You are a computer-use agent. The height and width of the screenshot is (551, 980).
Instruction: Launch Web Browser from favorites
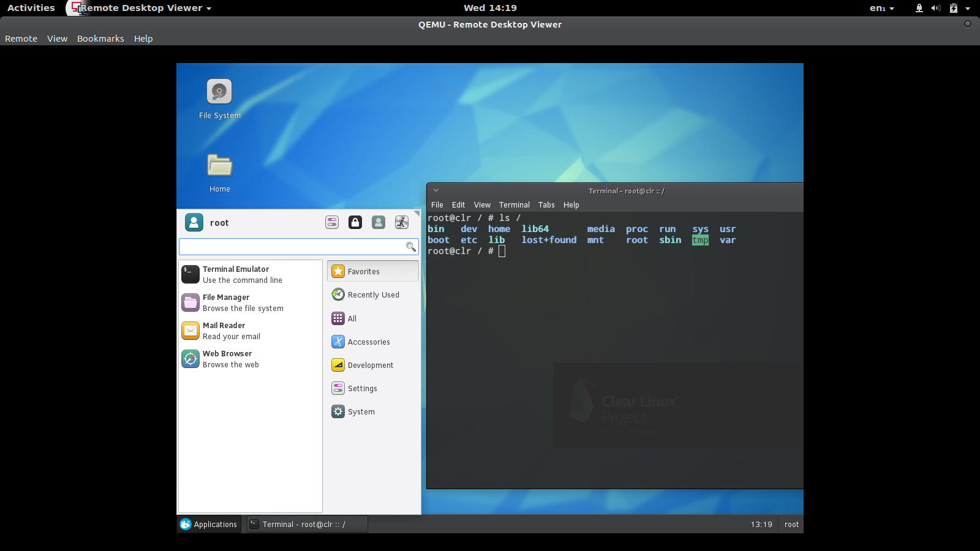pyautogui.click(x=250, y=359)
